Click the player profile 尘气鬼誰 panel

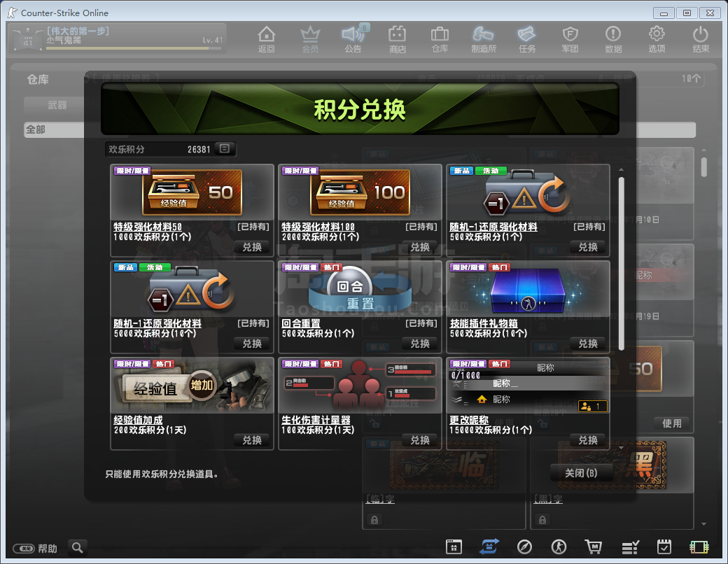click(x=118, y=38)
